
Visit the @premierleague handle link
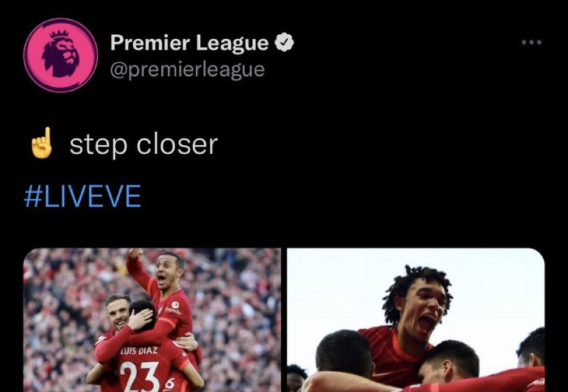click(x=187, y=70)
